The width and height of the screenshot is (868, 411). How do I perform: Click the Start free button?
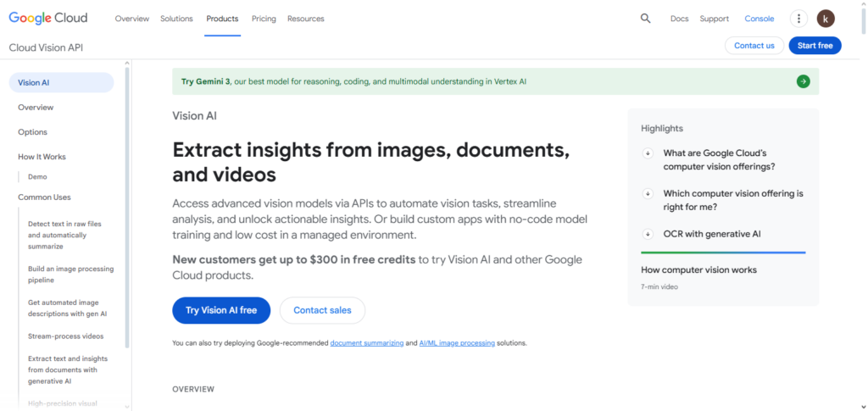pos(815,46)
